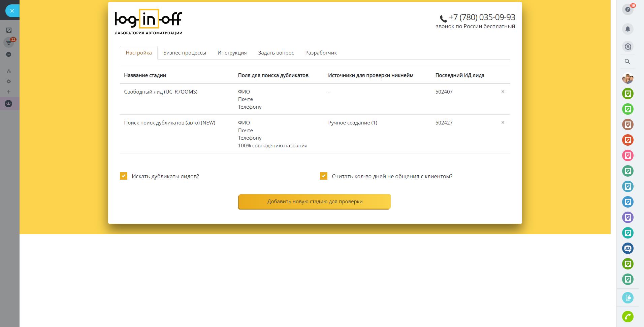The height and width of the screenshot is (327, 644).
Task: Click the Свободный лид (UC_R7QOMS) stage name
Action: pyautogui.click(x=161, y=92)
